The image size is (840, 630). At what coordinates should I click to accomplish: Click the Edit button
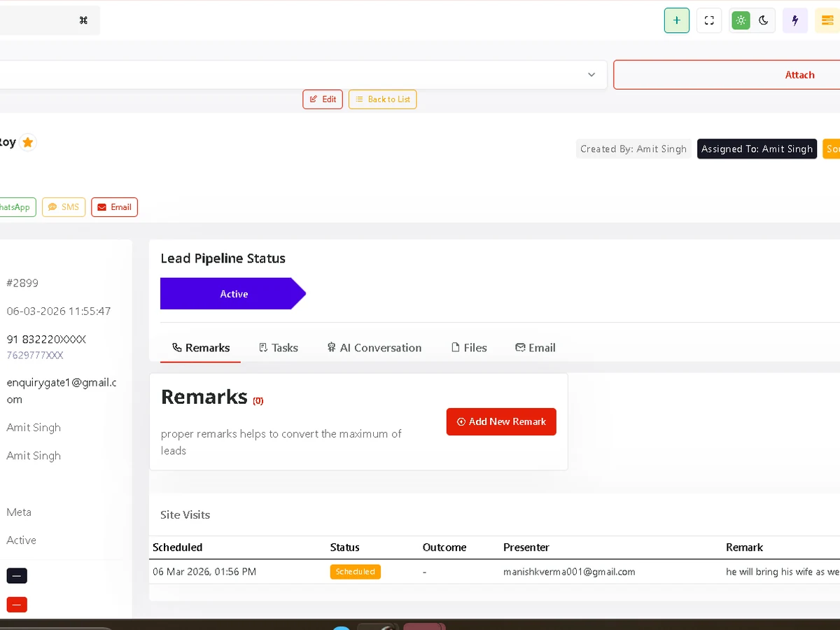coord(323,99)
